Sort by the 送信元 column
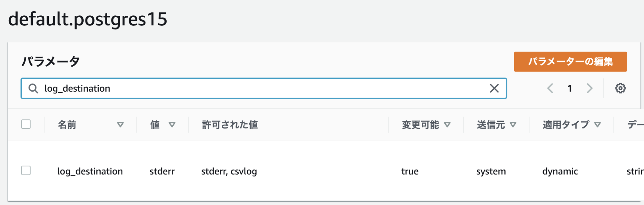644x205 pixels. pos(514,125)
